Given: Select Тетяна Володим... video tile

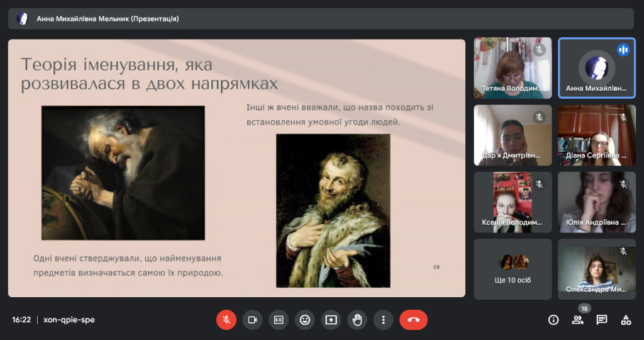Looking at the screenshot, I should pos(513,68).
